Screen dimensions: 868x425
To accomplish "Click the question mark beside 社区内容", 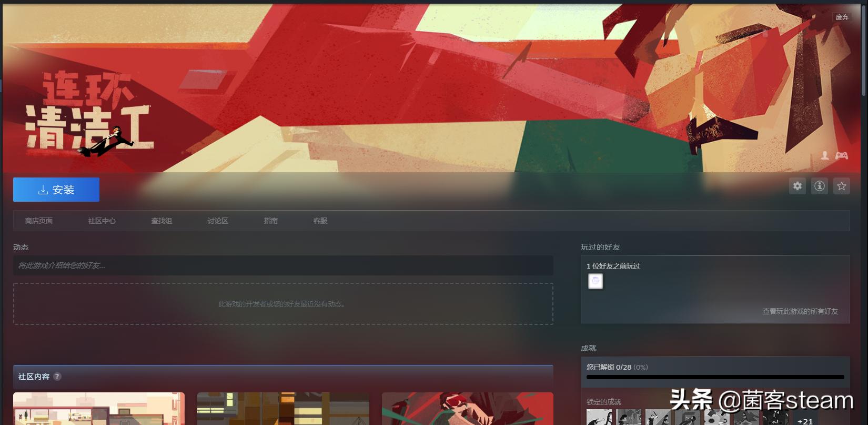I will (57, 377).
